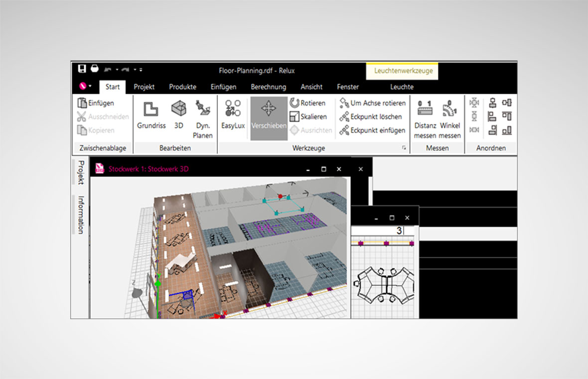
Task: Open the Fenster ribbon tab
Action: coord(348,87)
